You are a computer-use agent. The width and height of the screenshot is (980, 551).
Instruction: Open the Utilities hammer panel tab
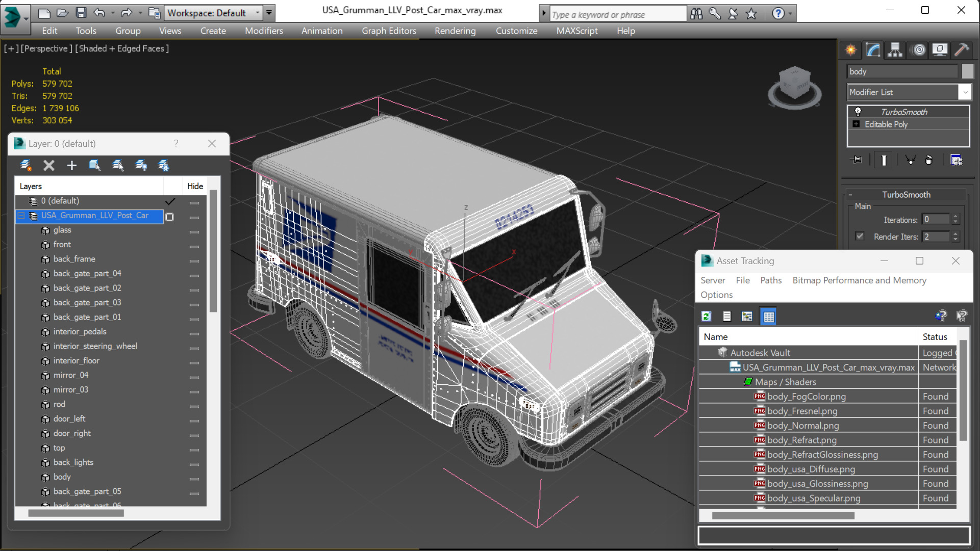[x=962, y=50]
